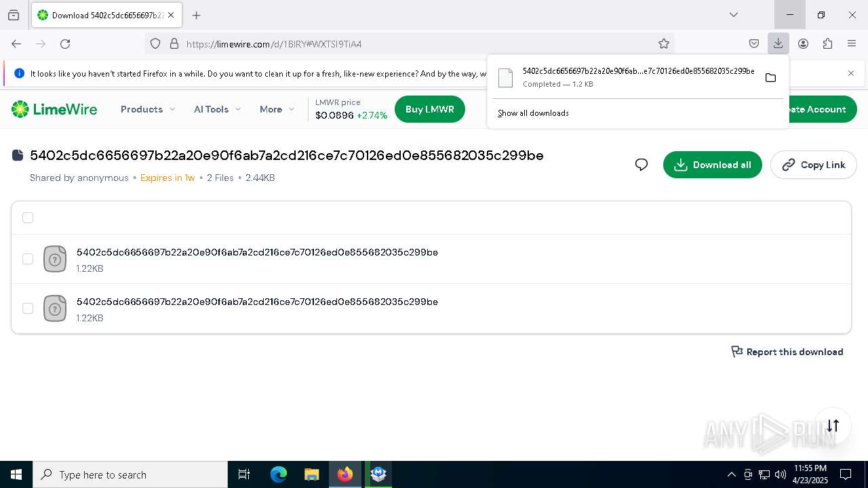This screenshot has width=868, height=488.
Task: Open a new tab
Action: click(x=197, y=15)
